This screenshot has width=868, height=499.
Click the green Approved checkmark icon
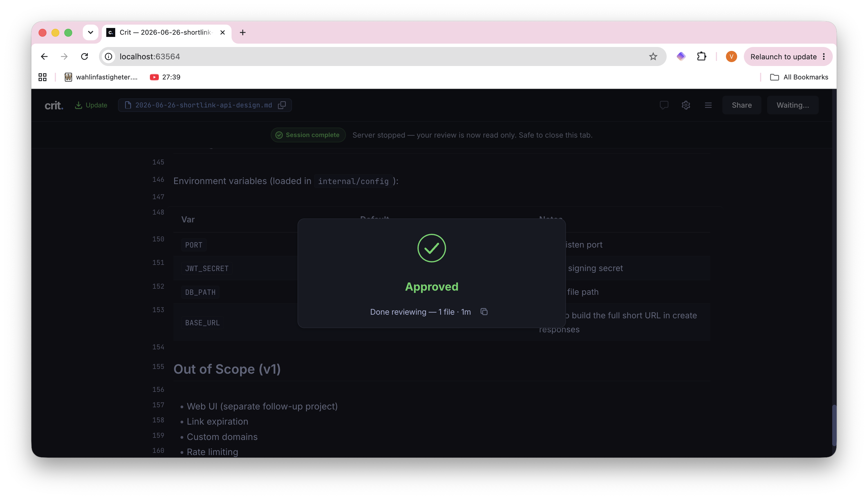tap(431, 248)
